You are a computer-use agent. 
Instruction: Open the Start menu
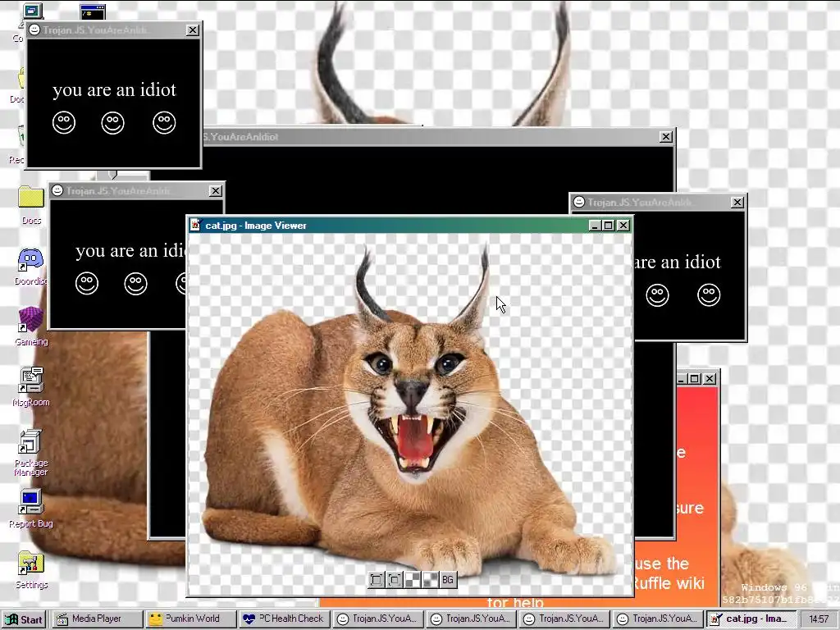[24, 619]
